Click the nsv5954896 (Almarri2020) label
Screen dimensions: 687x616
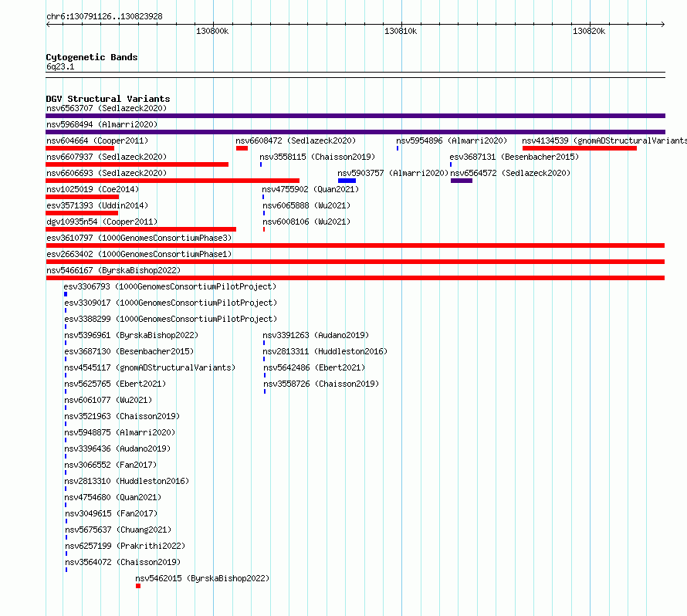(x=452, y=140)
